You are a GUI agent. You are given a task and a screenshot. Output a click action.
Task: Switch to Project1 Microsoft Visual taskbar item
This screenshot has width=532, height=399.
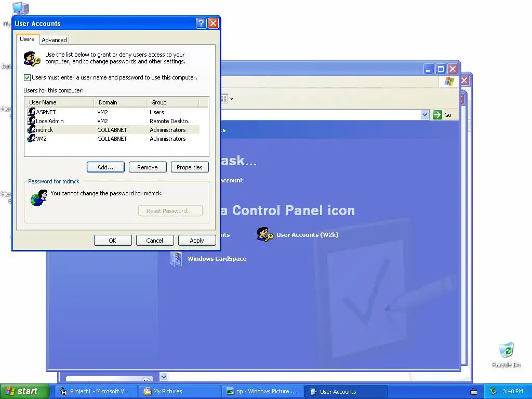(97, 392)
